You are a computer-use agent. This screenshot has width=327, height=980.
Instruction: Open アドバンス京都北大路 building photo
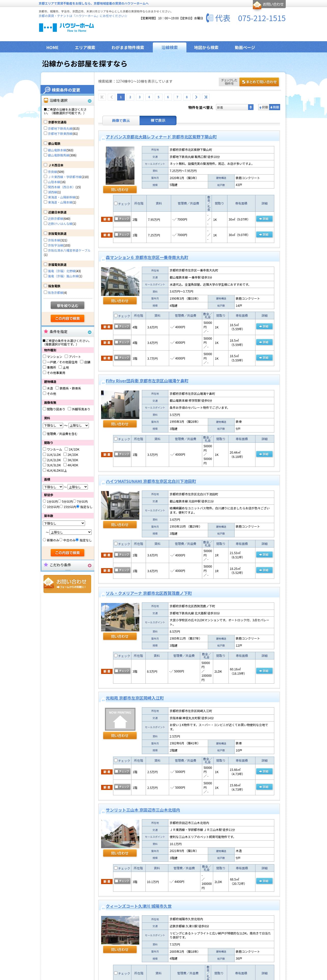click(x=120, y=165)
